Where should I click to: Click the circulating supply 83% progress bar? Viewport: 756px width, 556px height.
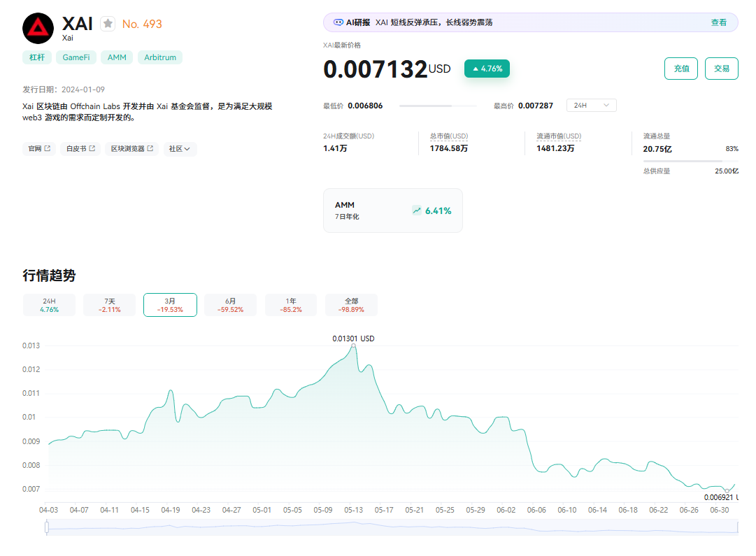(690, 161)
